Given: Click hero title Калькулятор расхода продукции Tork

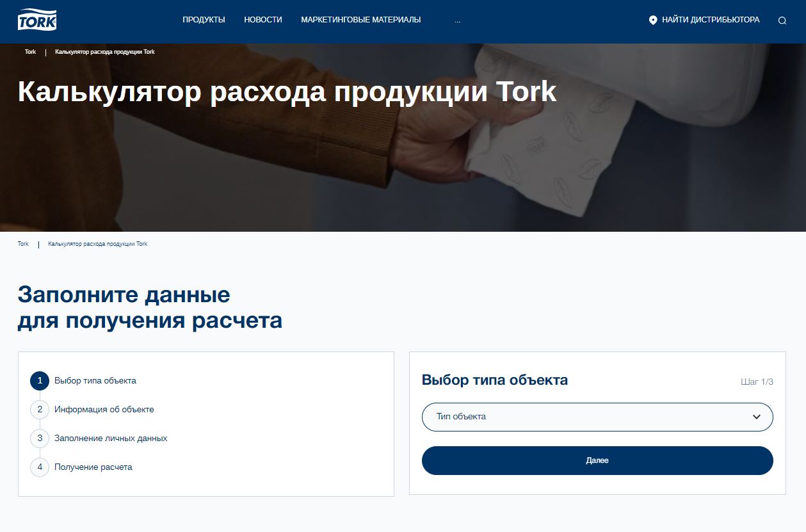Looking at the screenshot, I should (x=287, y=92).
